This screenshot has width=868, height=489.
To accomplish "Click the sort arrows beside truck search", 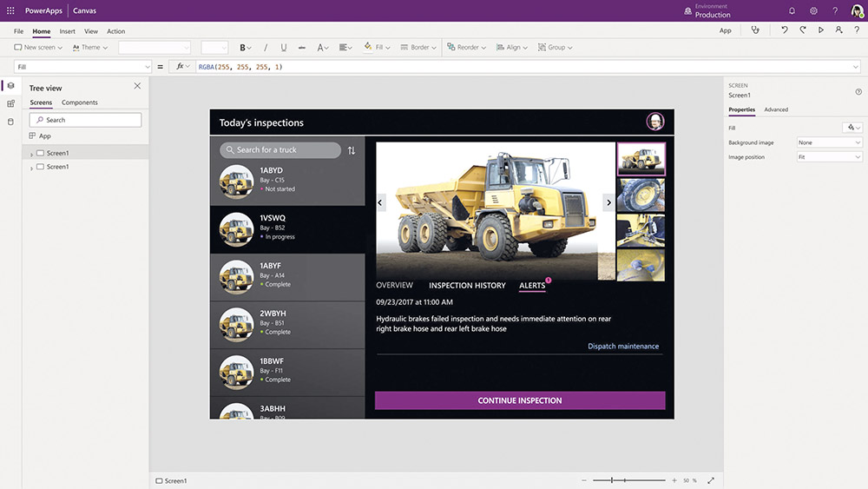I will click(352, 150).
